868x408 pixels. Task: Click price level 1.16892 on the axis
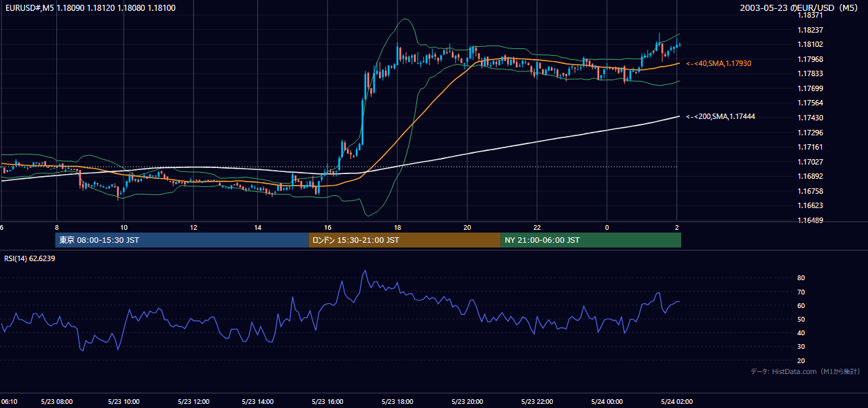coord(811,176)
